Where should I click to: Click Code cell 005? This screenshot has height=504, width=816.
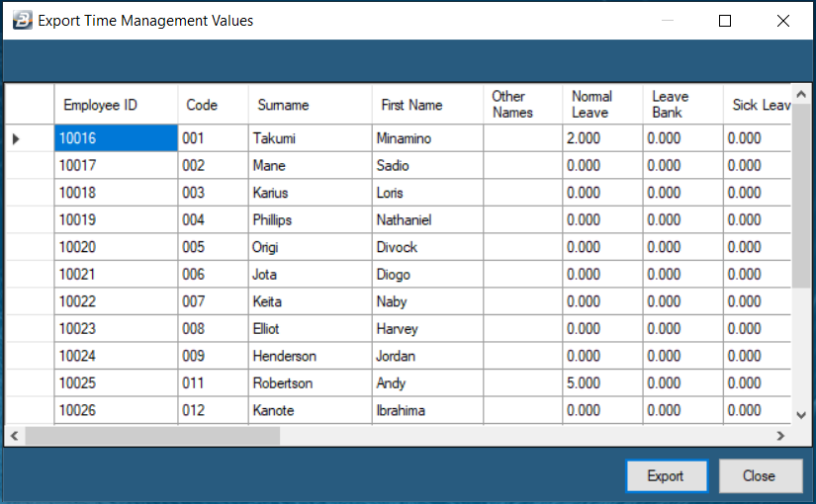point(213,247)
